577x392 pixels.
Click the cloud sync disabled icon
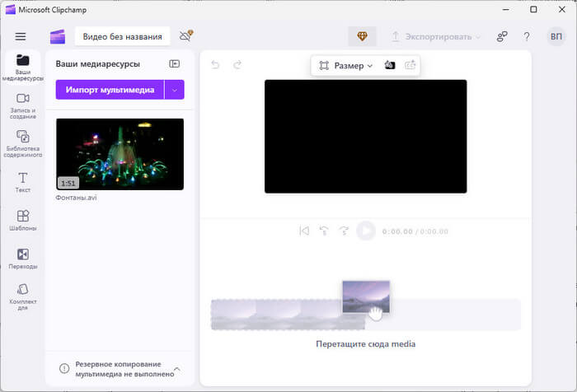[x=185, y=36]
